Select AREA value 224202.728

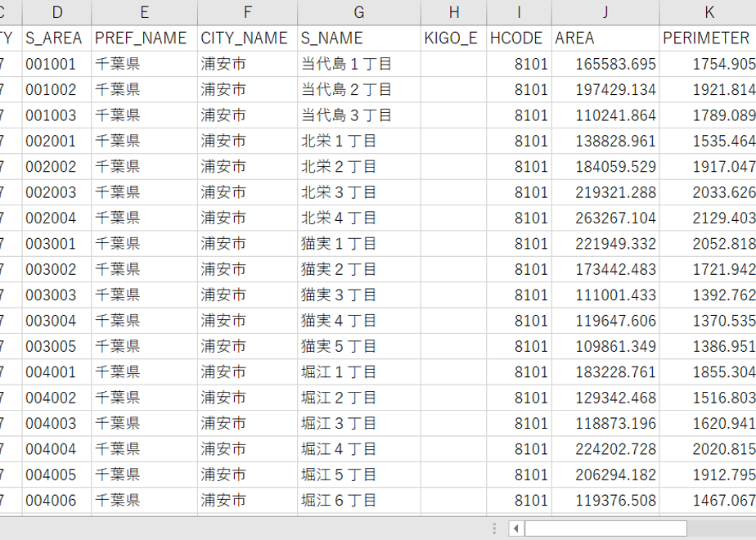click(605, 449)
